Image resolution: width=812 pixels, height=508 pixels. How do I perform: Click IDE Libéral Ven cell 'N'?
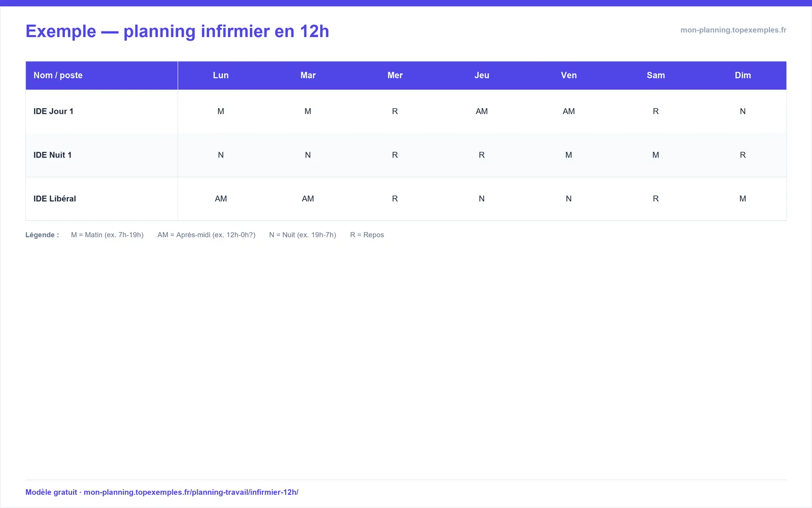point(569,199)
